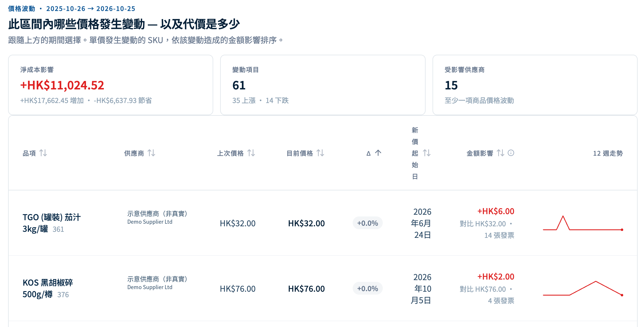Click the 12 週走勢 column header
Viewport: 644px width, 327px height.
point(608,153)
